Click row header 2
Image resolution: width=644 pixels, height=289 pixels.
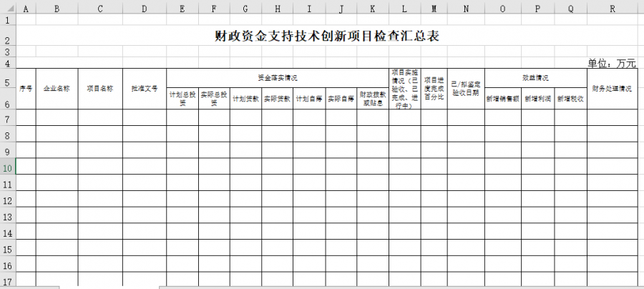[8, 35]
